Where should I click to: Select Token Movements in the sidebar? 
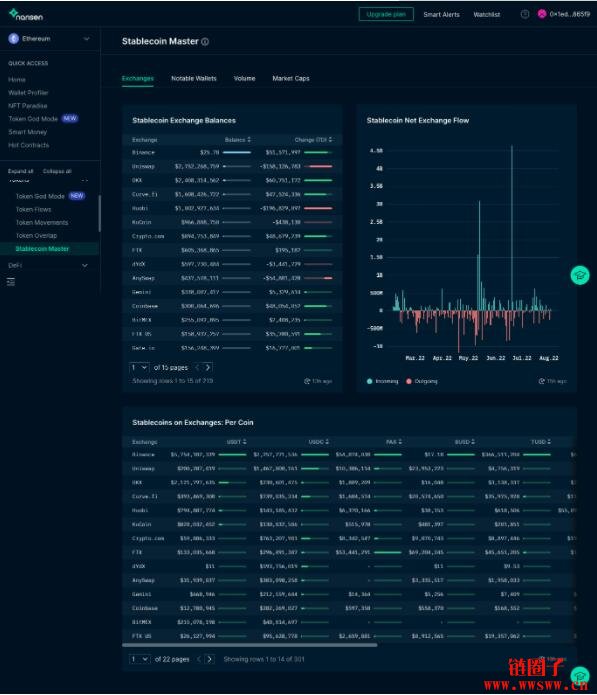[42, 223]
